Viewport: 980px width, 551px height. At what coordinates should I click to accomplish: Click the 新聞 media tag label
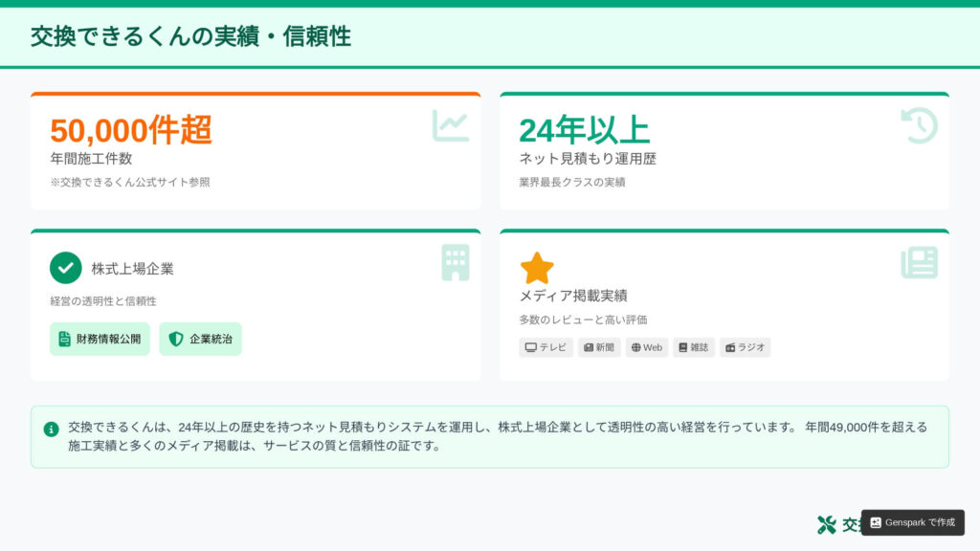(605, 347)
